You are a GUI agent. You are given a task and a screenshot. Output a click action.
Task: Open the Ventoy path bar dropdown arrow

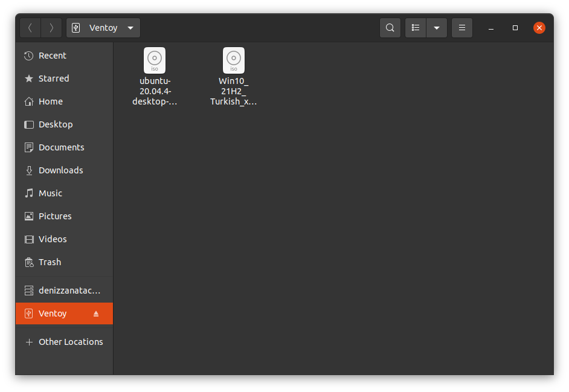[130, 28]
